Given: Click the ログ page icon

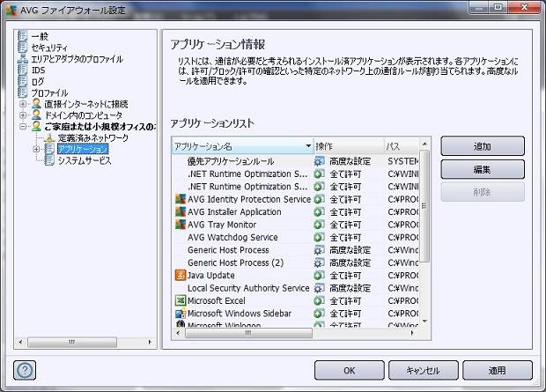Looking at the screenshot, I should pos(23,81).
